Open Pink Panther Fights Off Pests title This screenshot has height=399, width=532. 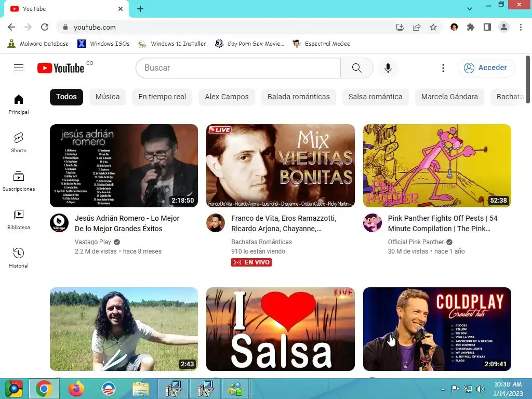click(x=443, y=223)
